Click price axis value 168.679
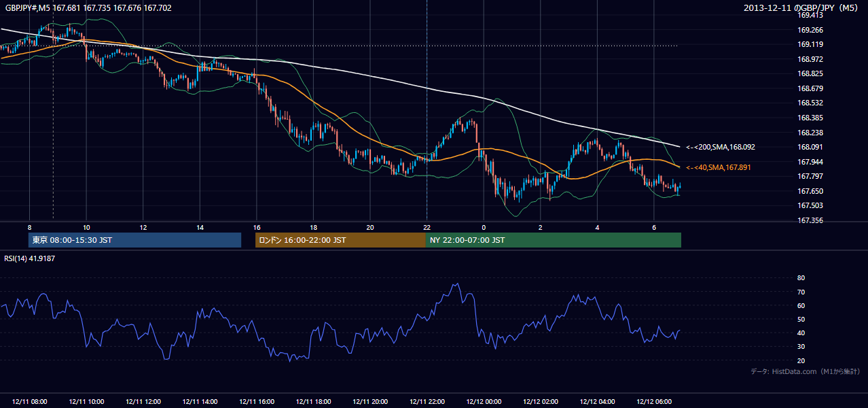 coord(810,88)
